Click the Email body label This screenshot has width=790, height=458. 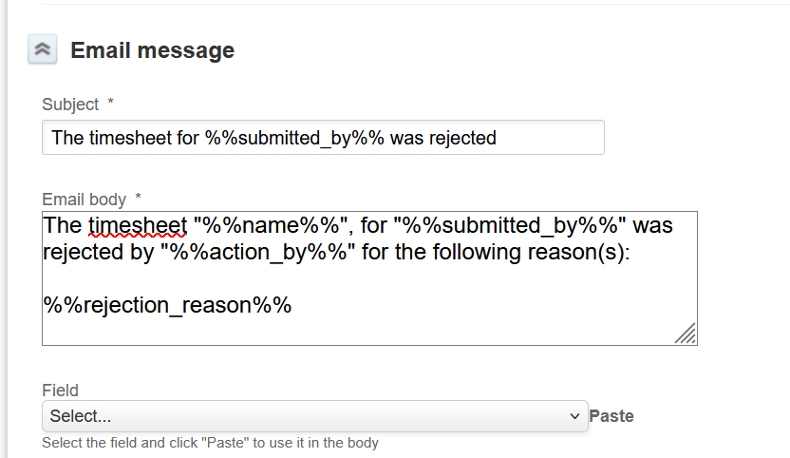pyautogui.click(x=86, y=199)
